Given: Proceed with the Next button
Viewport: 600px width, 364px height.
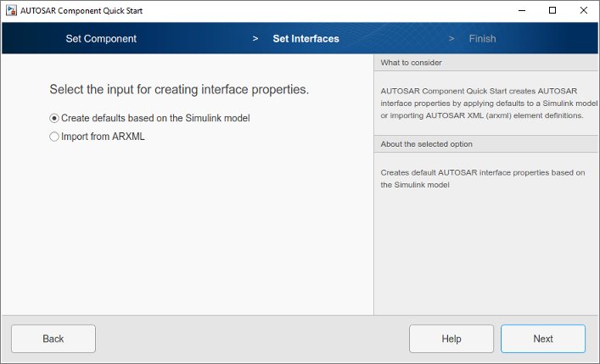Looking at the screenshot, I should click(543, 339).
